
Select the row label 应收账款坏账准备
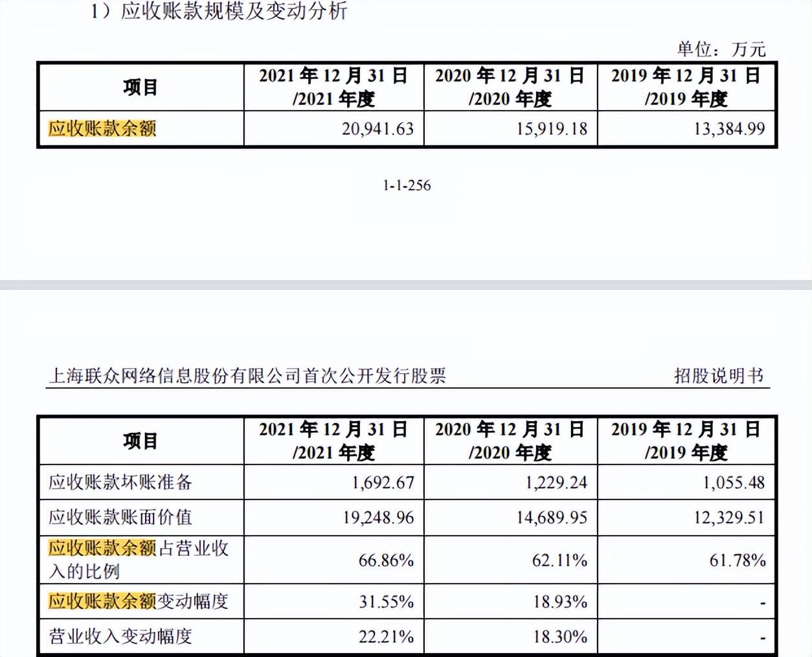point(120,482)
